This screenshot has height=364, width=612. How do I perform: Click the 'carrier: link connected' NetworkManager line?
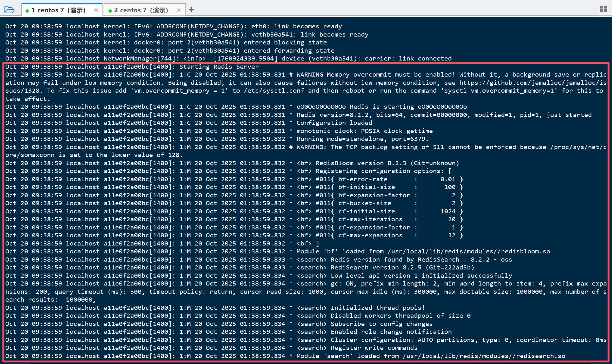tap(228, 59)
